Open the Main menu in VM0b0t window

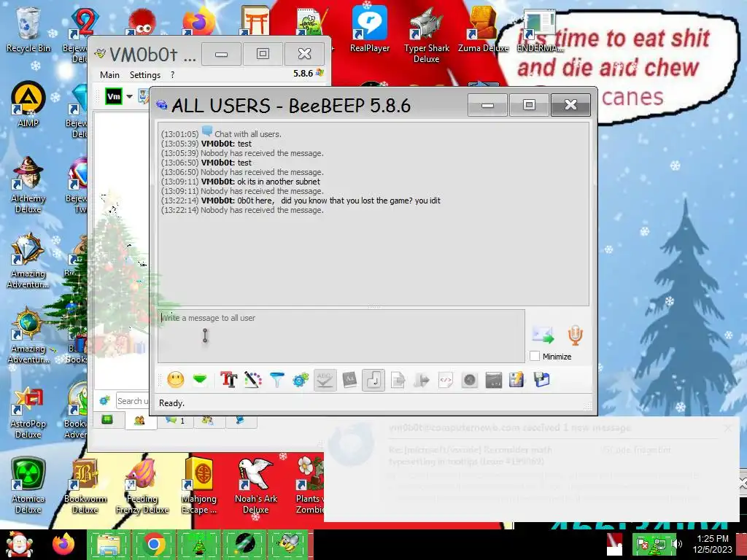tap(109, 75)
